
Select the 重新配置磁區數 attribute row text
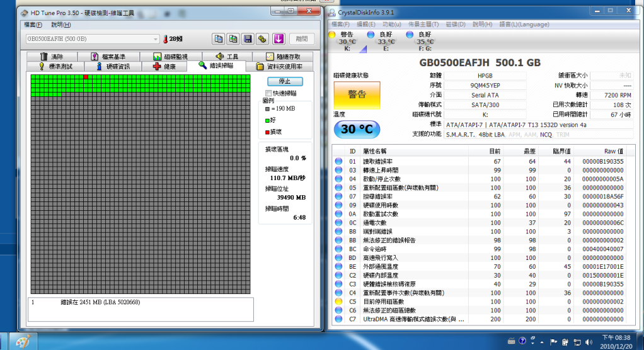coord(400,188)
